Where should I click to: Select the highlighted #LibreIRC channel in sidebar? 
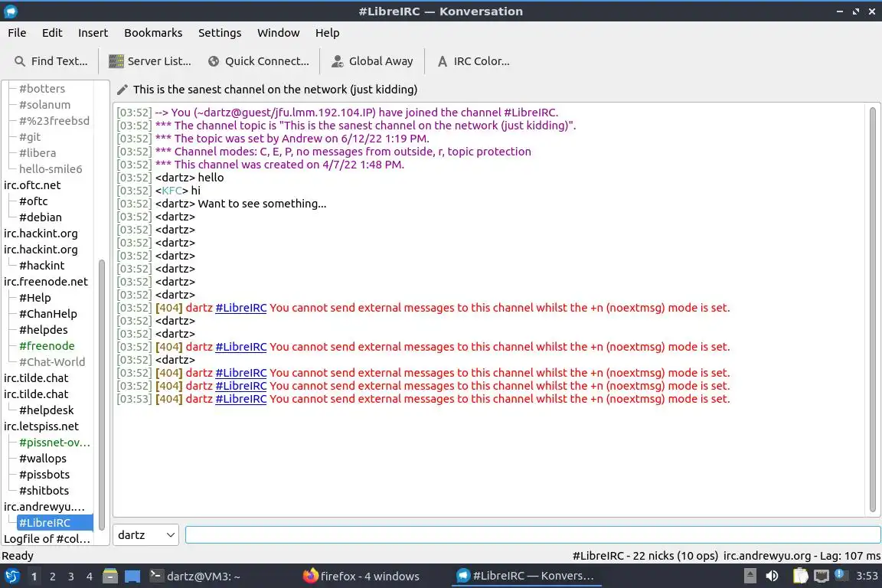point(54,523)
